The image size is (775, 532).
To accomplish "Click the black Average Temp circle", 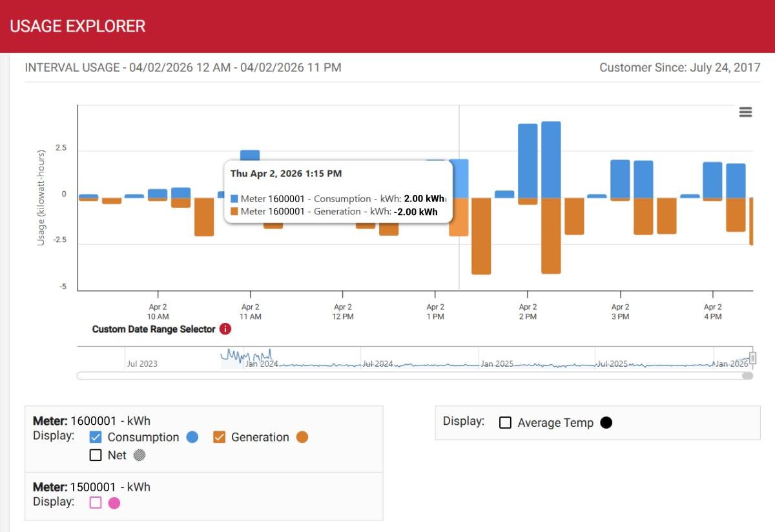I will click(x=606, y=423).
